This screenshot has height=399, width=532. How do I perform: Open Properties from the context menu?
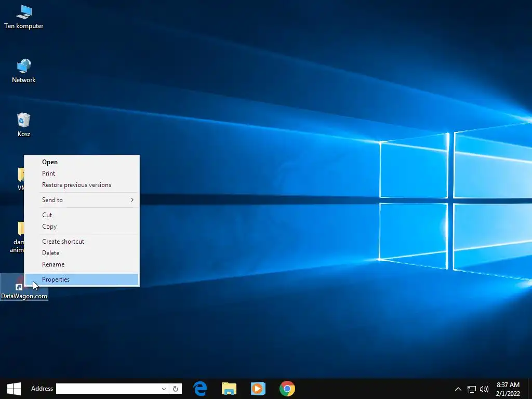tap(82, 279)
